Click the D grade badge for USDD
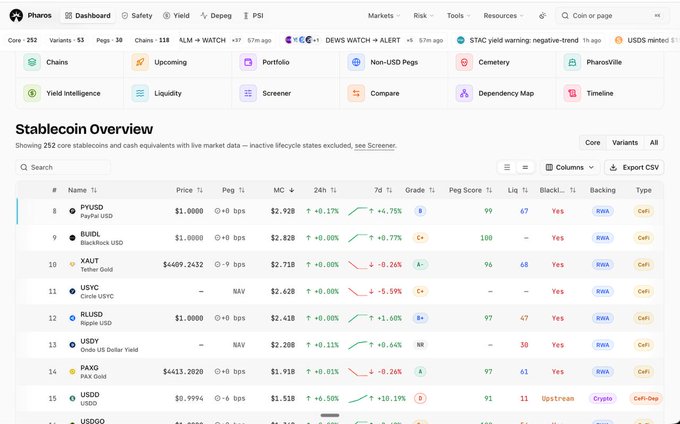This screenshot has width=680, height=424. (x=420, y=398)
